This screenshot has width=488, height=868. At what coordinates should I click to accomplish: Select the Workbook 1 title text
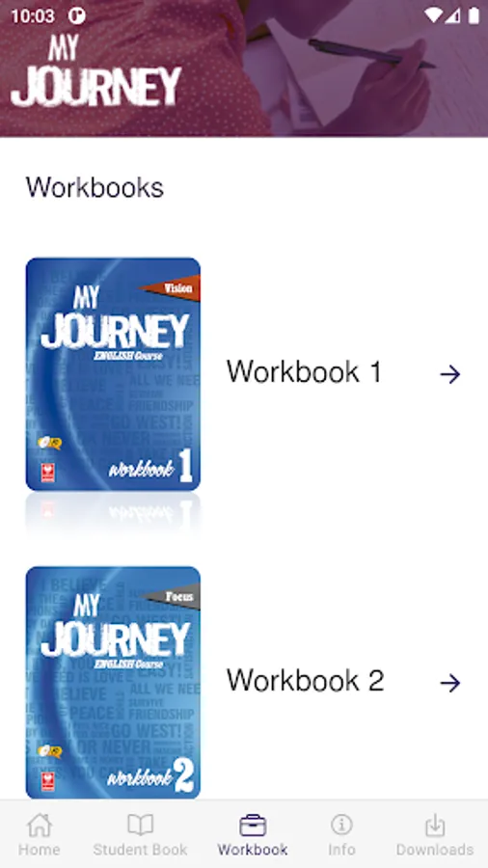click(305, 371)
